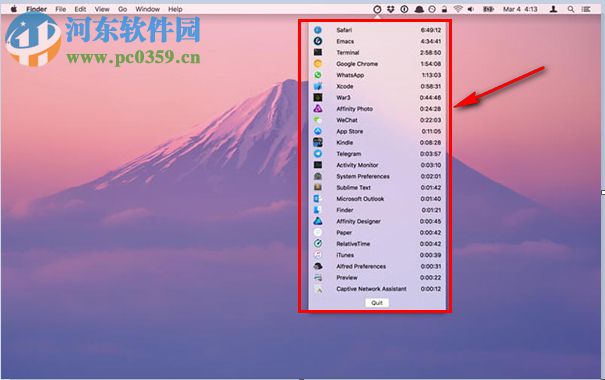
Task: Click the Quit button in RelativeTime popup
Action: pyautogui.click(x=377, y=303)
